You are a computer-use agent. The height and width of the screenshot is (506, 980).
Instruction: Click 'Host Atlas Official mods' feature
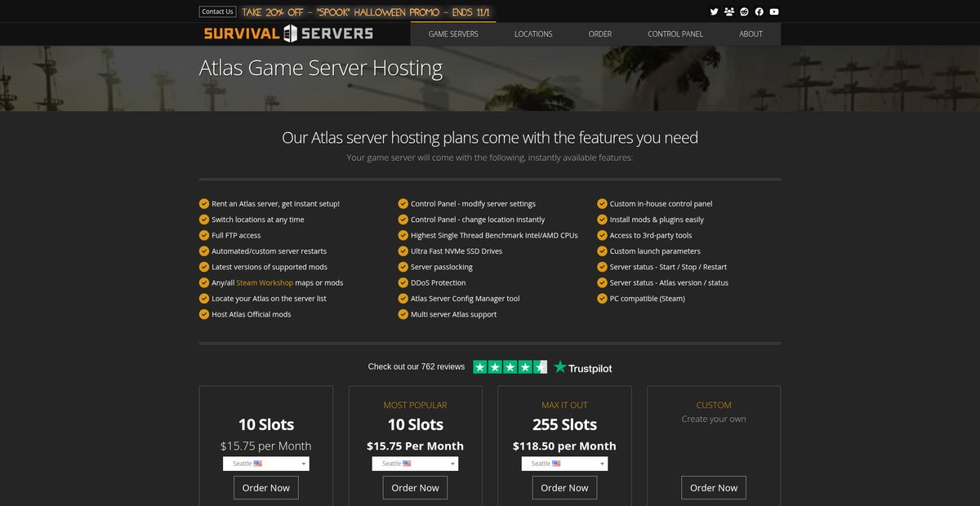coord(252,314)
